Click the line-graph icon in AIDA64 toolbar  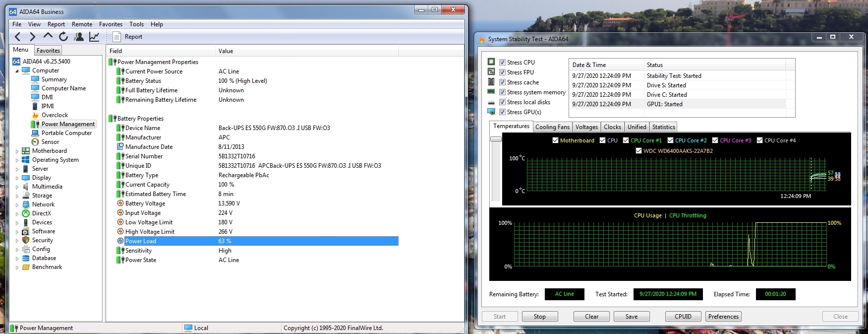94,37
